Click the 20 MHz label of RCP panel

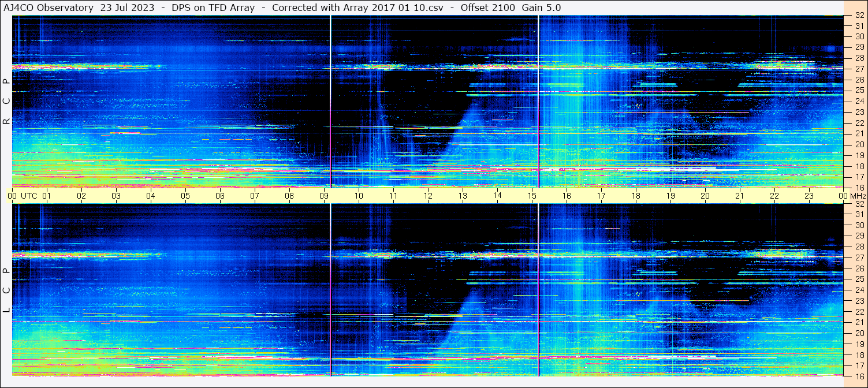(x=859, y=144)
